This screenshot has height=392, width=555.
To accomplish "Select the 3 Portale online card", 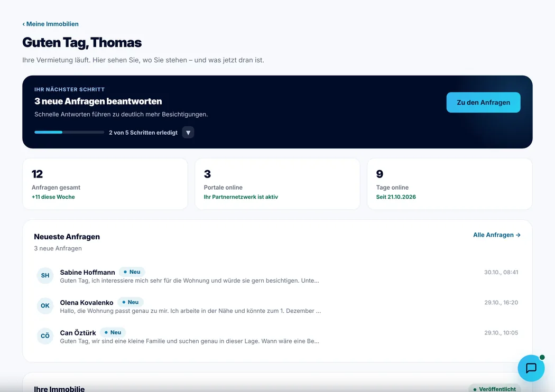I will coord(277,184).
